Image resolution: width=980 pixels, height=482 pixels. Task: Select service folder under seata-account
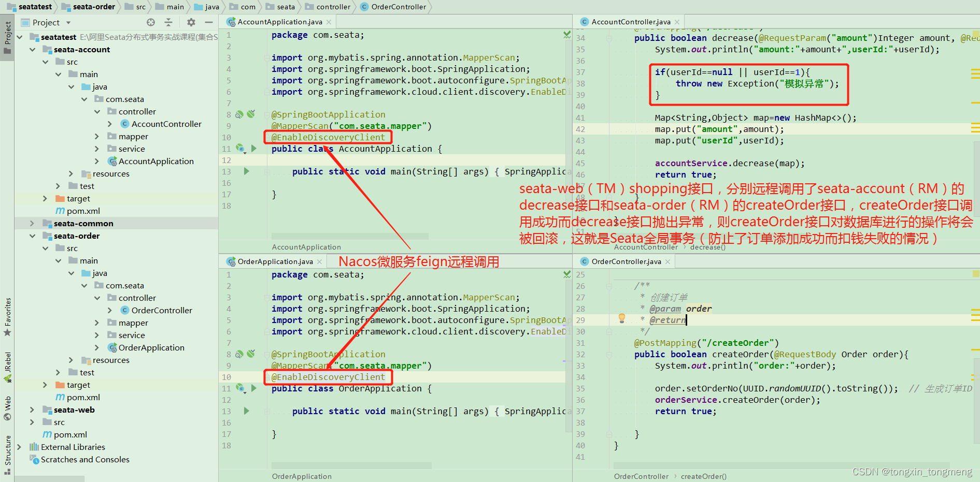132,149
